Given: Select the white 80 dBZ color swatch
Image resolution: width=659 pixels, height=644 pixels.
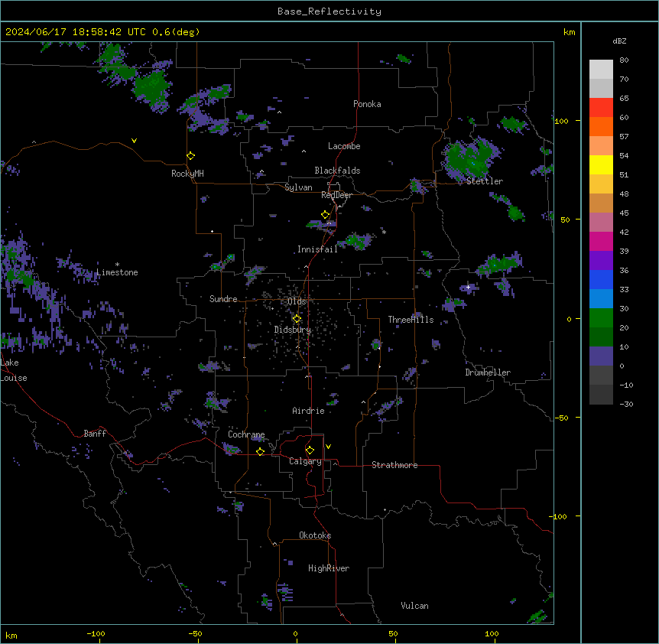Looking at the screenshot, I should pyautogui.click(x=601, y=70).
